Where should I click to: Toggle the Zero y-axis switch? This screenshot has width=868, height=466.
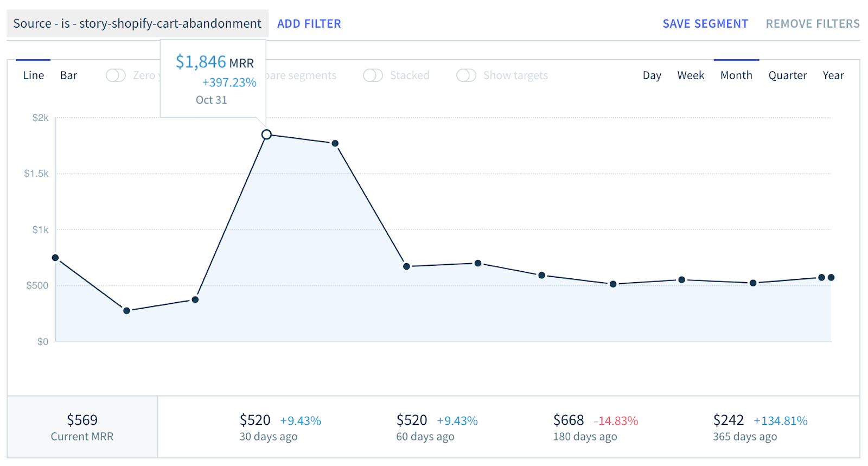pos(116,75)
